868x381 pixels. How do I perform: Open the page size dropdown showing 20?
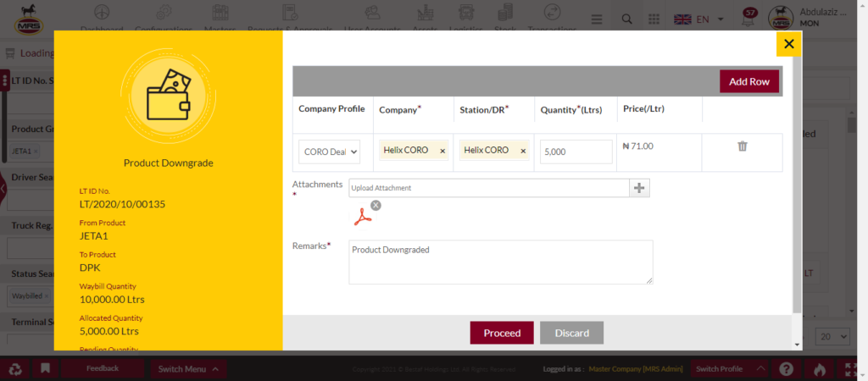833,335
